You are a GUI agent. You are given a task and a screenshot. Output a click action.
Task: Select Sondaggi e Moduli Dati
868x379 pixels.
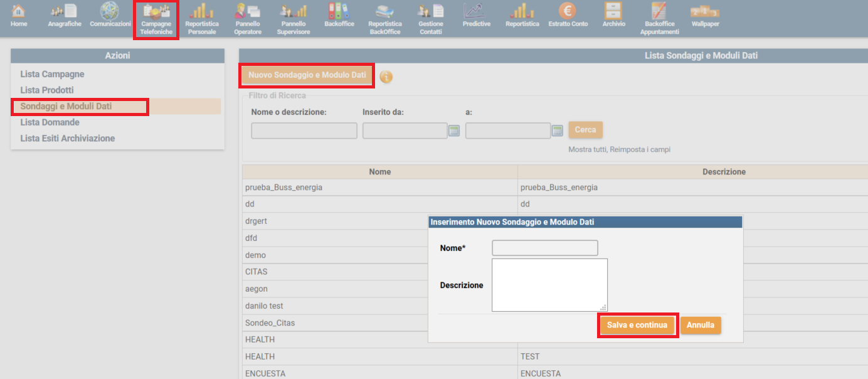(x=66, y=107)
